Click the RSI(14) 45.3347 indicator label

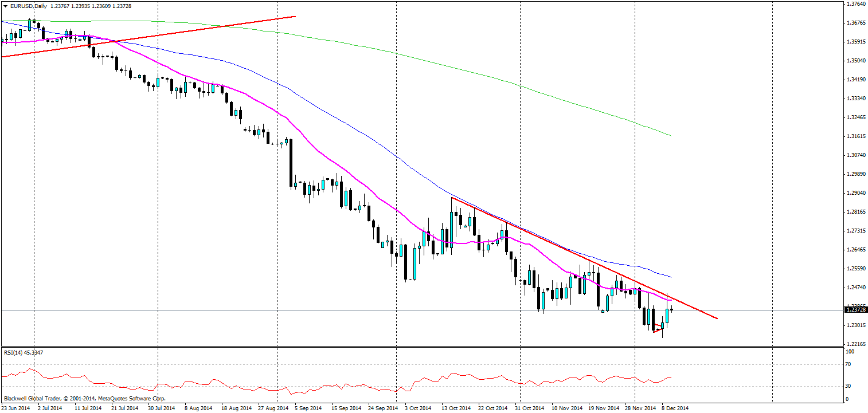(x=23, y=352)
